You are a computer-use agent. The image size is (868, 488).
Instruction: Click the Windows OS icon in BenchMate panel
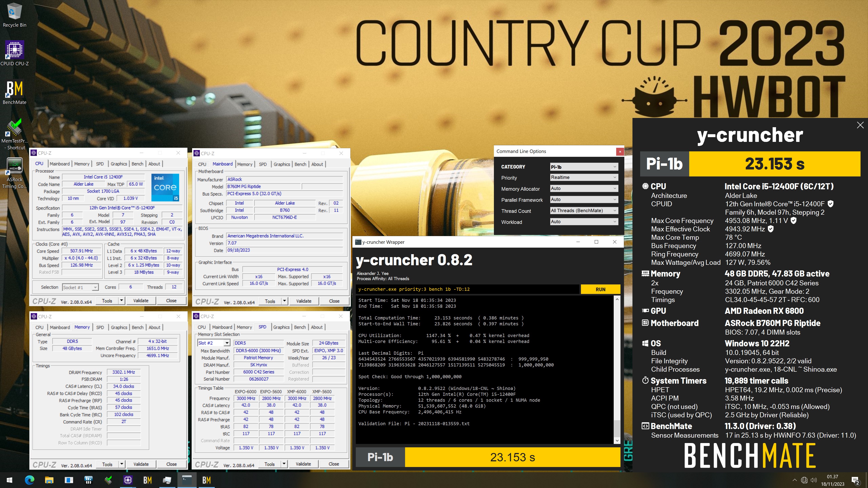click(x=645, y=343)
